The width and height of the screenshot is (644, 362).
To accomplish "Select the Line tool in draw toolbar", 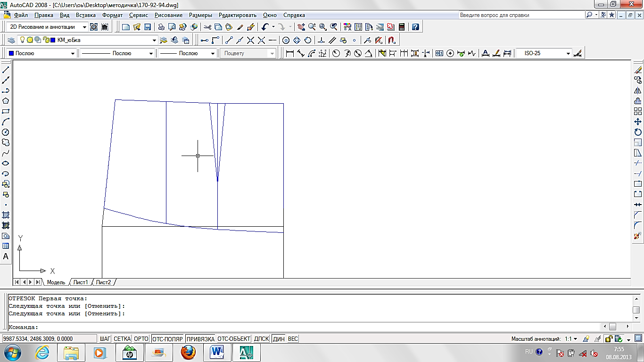I will tap(6, 70).
